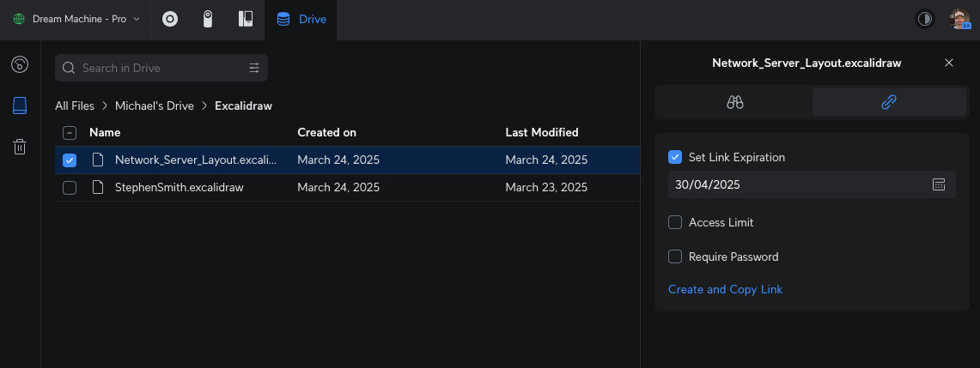Open the Trash in sidebar
The image size is (980, 368).
(x=20, y=147)
